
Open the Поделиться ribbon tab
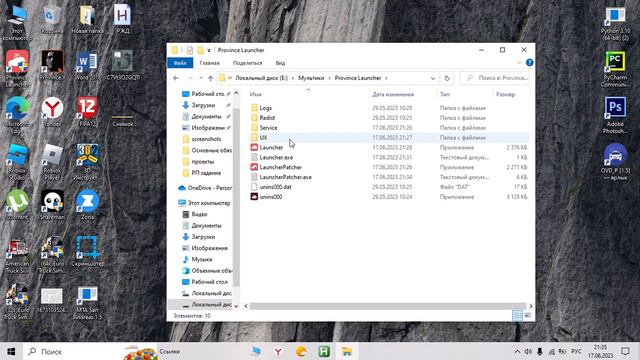(247, 63)
